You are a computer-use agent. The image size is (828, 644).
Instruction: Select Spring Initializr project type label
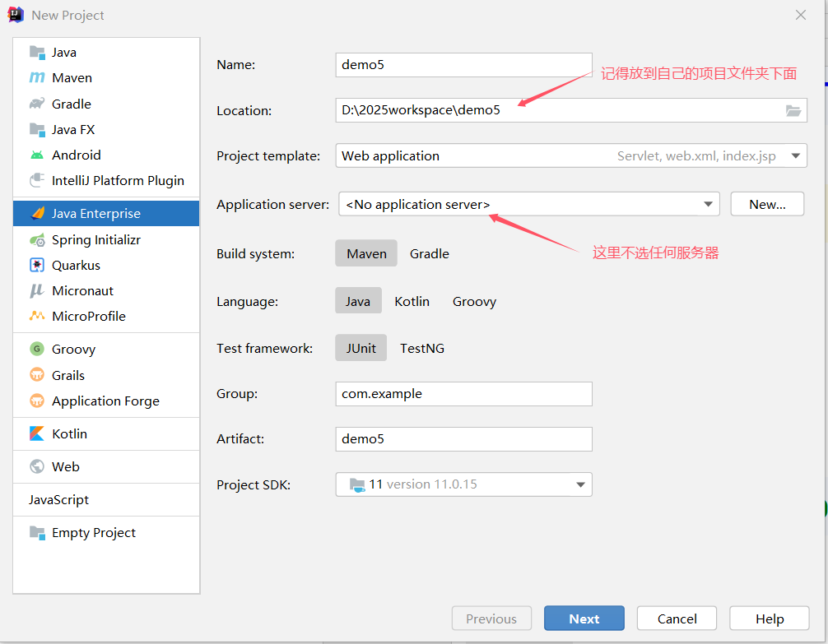(x=96, y=240)
